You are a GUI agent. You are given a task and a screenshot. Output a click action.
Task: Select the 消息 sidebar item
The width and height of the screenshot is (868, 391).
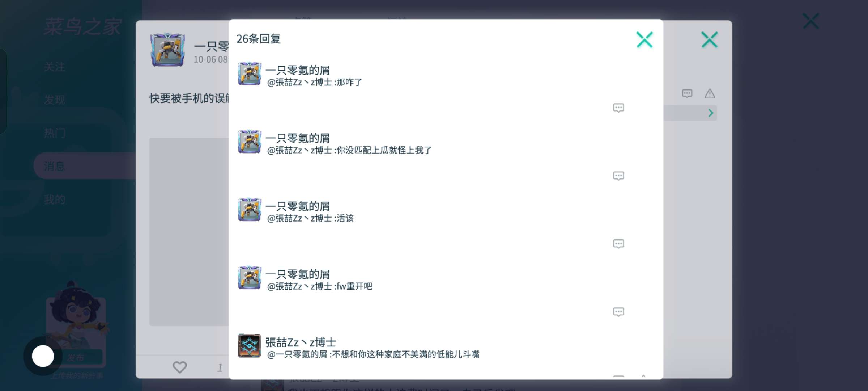coord(85,166)
